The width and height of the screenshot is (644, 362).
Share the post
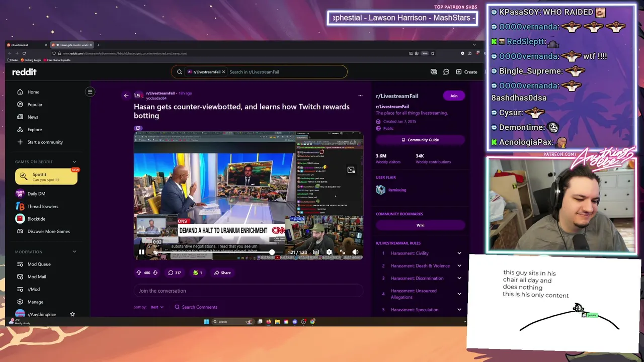(222, 273)
